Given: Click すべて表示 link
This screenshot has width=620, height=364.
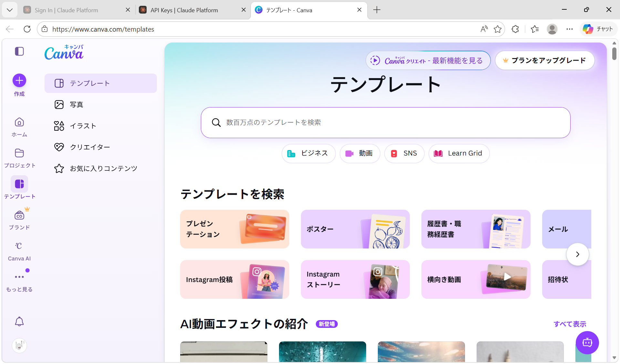Looking at the screenshot, I should [x=570, y=324].
